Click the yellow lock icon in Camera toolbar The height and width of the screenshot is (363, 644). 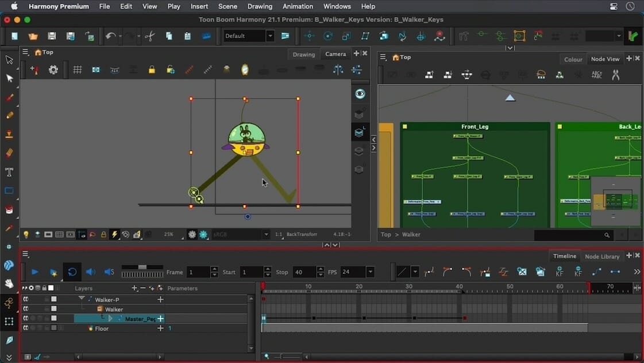152,70
